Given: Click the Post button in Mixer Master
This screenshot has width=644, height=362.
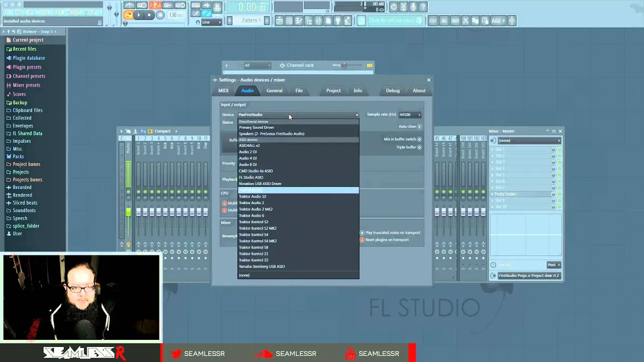Looking at the screenshot, I should 554,265.
